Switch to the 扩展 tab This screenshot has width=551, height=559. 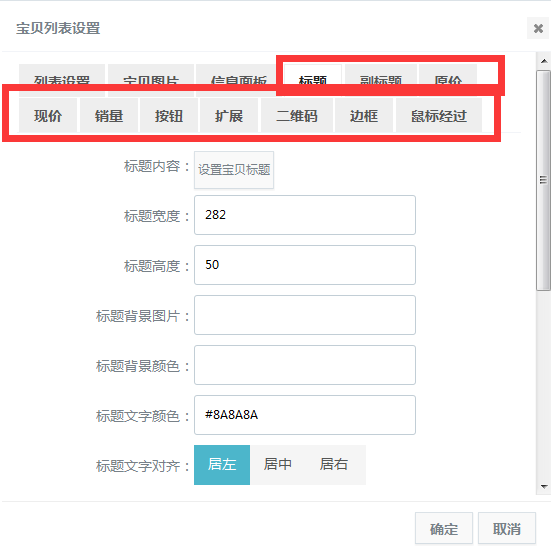click(229, 116)
